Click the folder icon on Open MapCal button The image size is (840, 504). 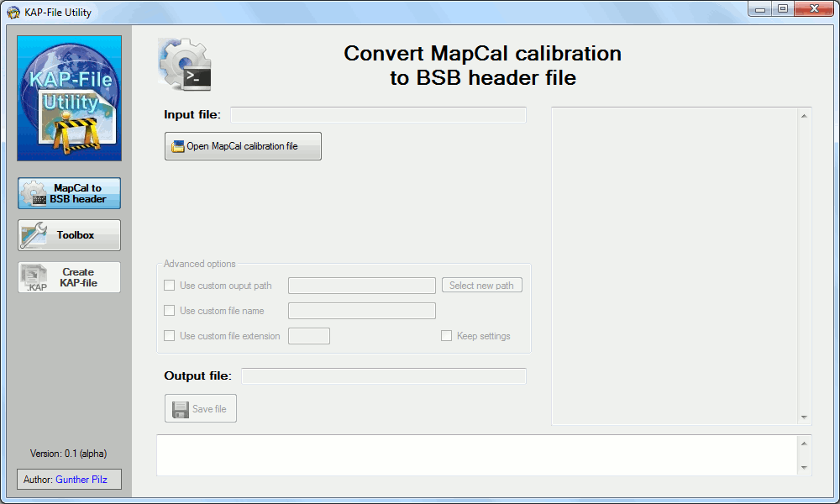[x=177, y=146]
